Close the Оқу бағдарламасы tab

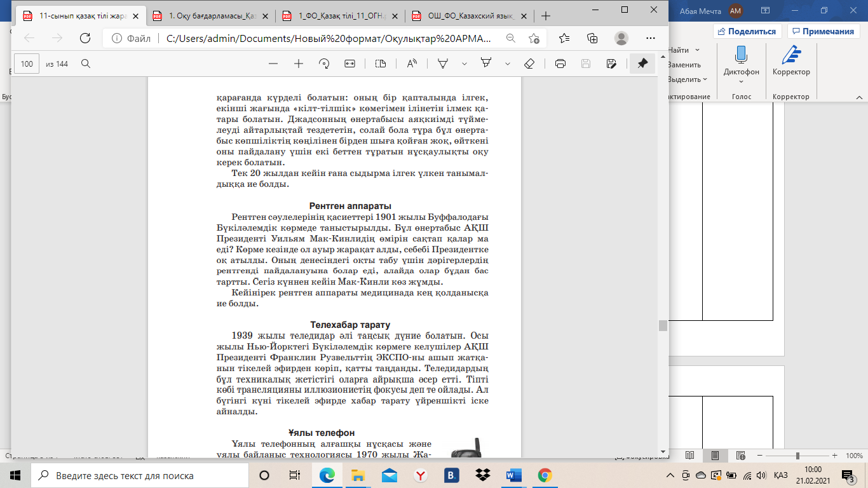pos(264,16)
